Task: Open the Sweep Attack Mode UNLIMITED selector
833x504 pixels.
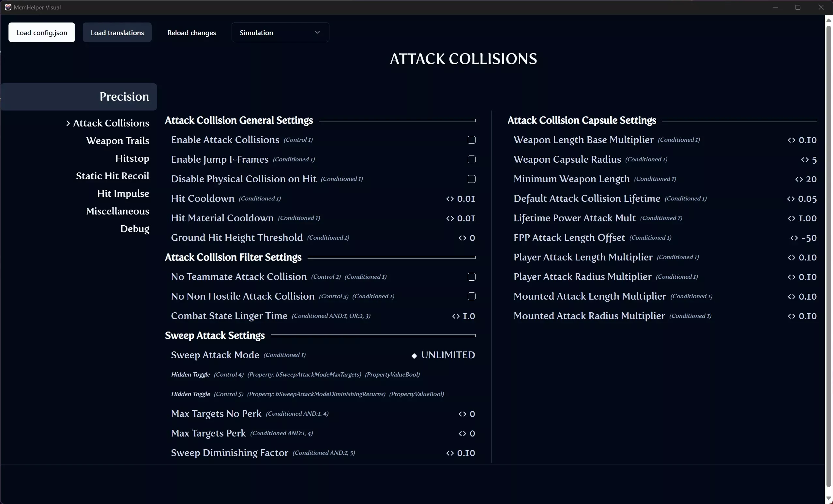Action: (x=443, y=355)
